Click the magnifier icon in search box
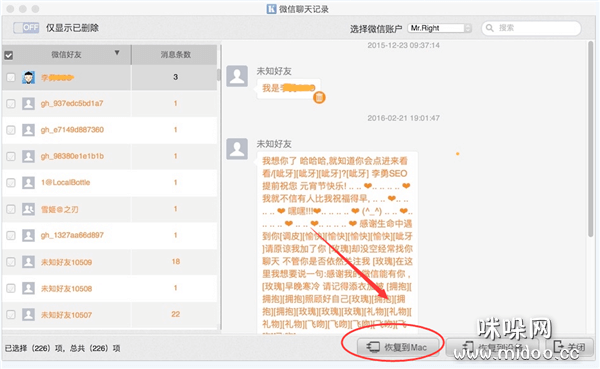 pyautogui.click(x=489, y=28)
